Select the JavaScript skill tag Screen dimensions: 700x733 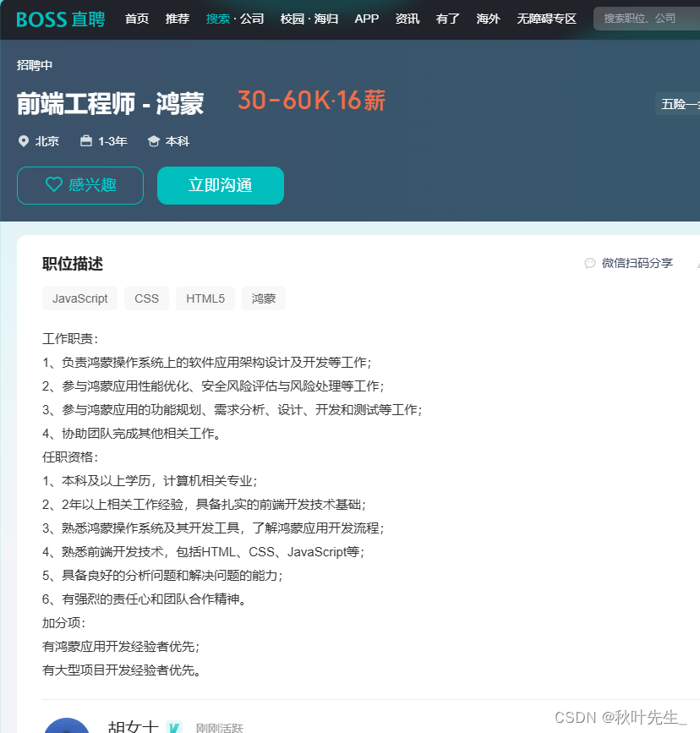click(80, 298)
